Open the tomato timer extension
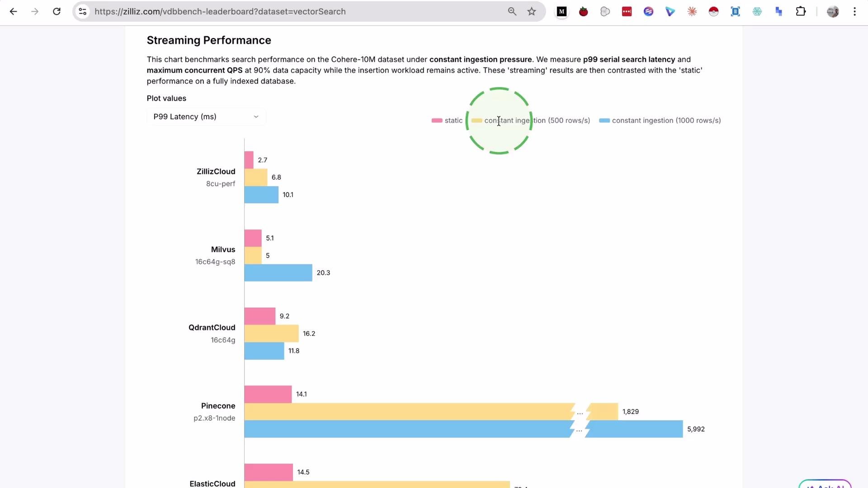This screenshot has height=488, width=868. [584, 12]
